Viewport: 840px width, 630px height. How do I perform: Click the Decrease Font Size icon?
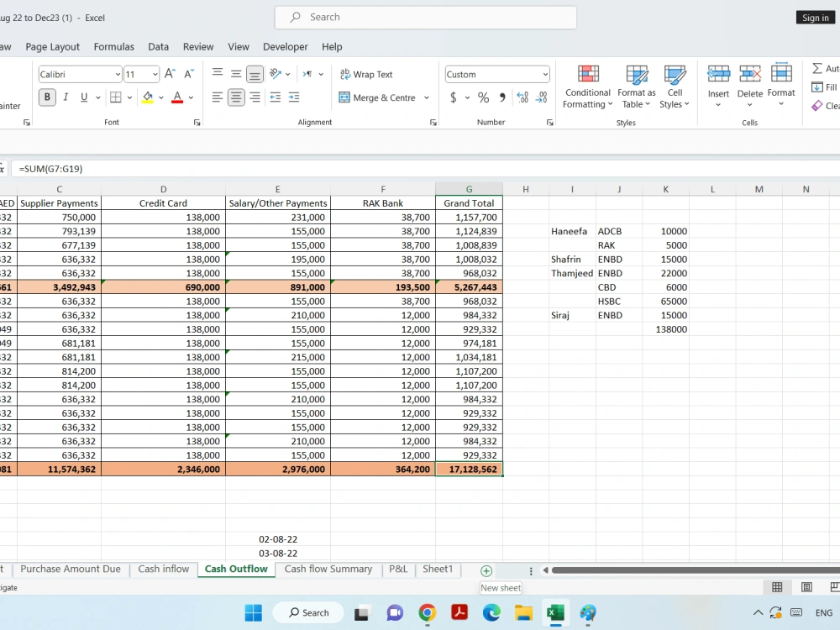pyautogui.click(x=189, y=74)
